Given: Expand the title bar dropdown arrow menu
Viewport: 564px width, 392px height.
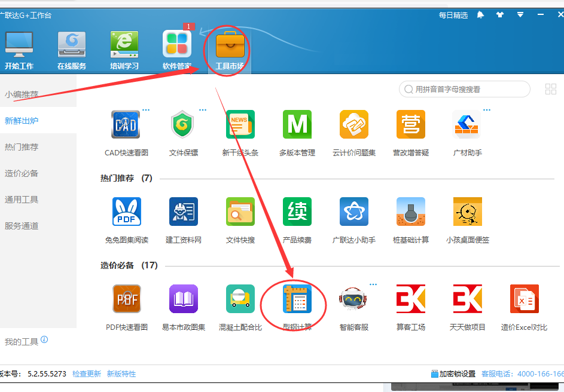Looking at the screenshot, I should point(520,15).
